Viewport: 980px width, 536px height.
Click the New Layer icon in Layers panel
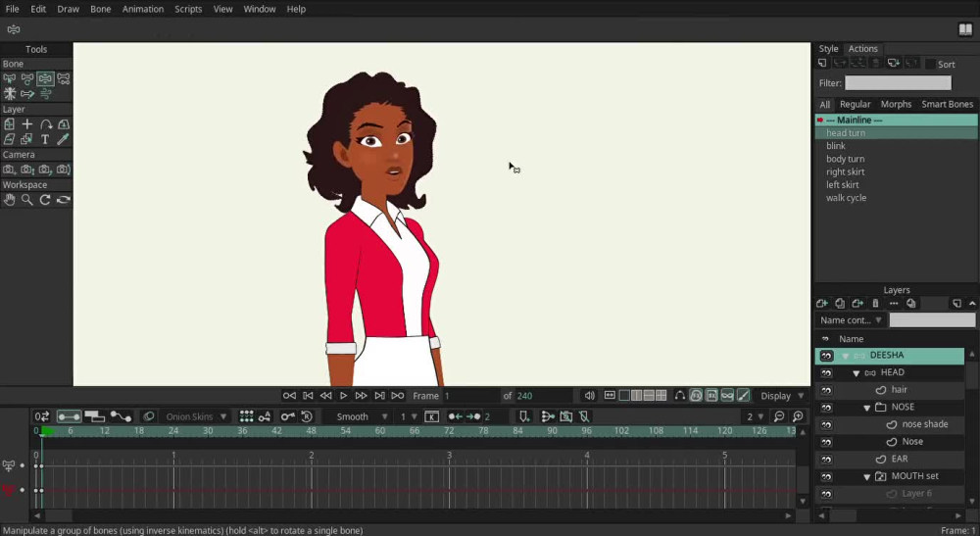click(x=822, y=304)
